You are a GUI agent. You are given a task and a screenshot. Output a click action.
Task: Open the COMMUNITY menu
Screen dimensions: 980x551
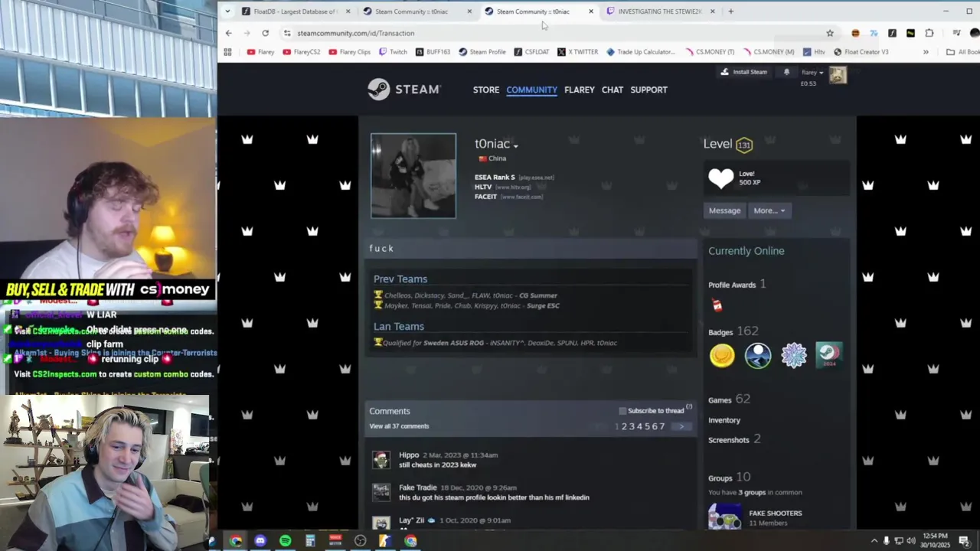click(x=531, y=90)
